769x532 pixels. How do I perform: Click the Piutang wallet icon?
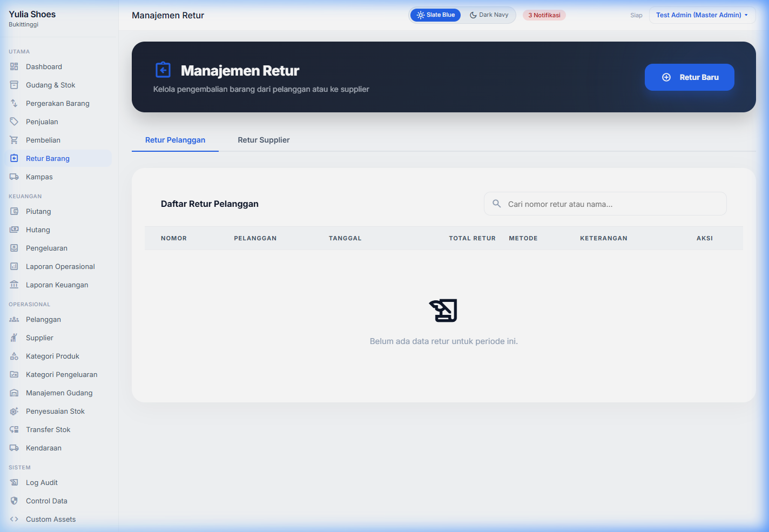tap(14, 211)
